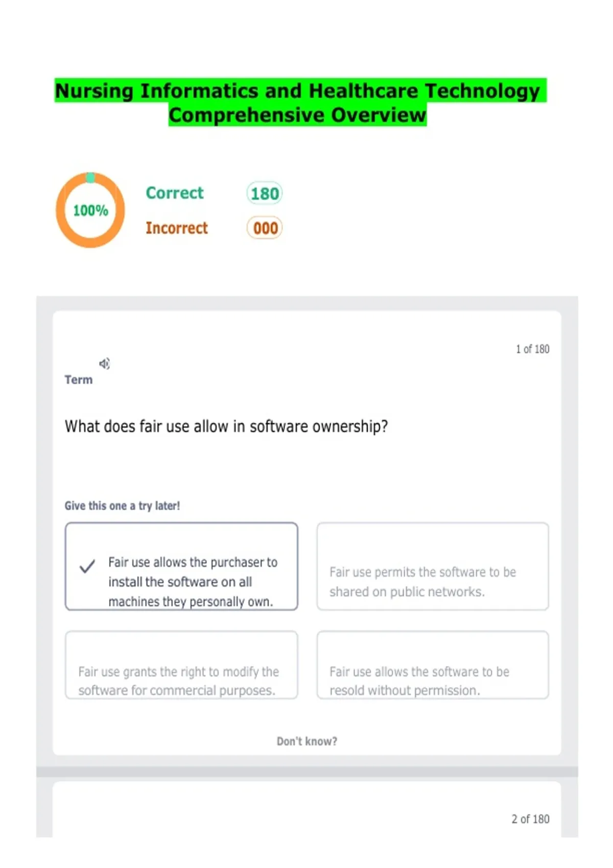
Task: Choose answer about modifying for commercial purposes
Action: [181, 665]
